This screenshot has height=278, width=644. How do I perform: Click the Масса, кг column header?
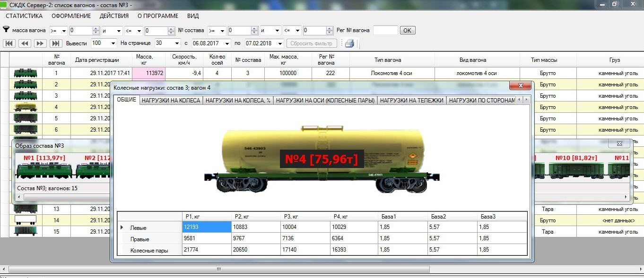pos(149,60)
